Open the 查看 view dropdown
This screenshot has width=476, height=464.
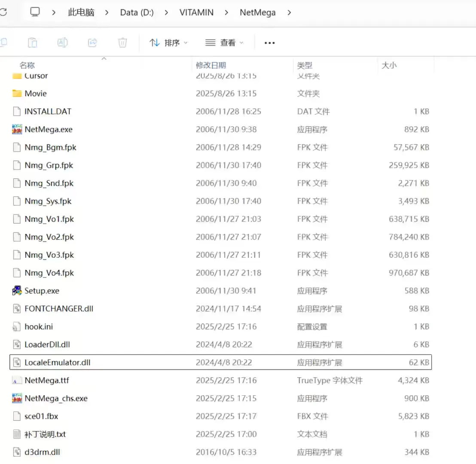point(225,43)
